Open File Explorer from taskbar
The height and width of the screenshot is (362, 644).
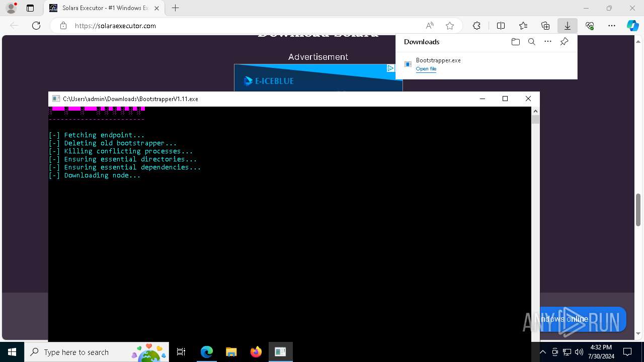click(231, 352)
